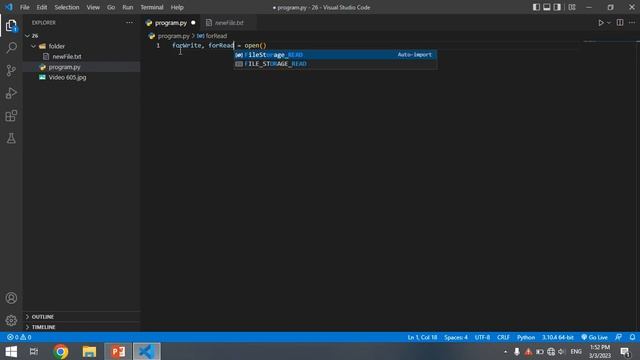The image size is (640, 360).
Task: Collapse the 26 root folder in Explorer
Action: (x=82, y=36)
